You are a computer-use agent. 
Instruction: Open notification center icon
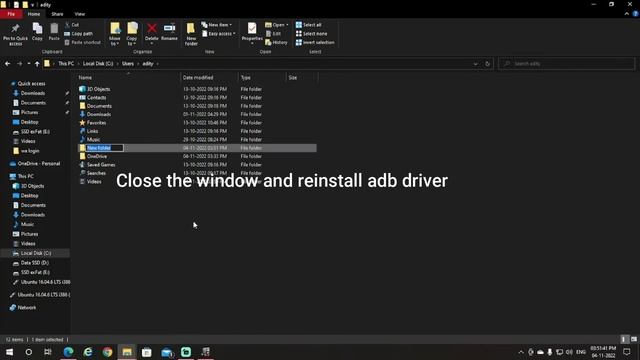627,352
